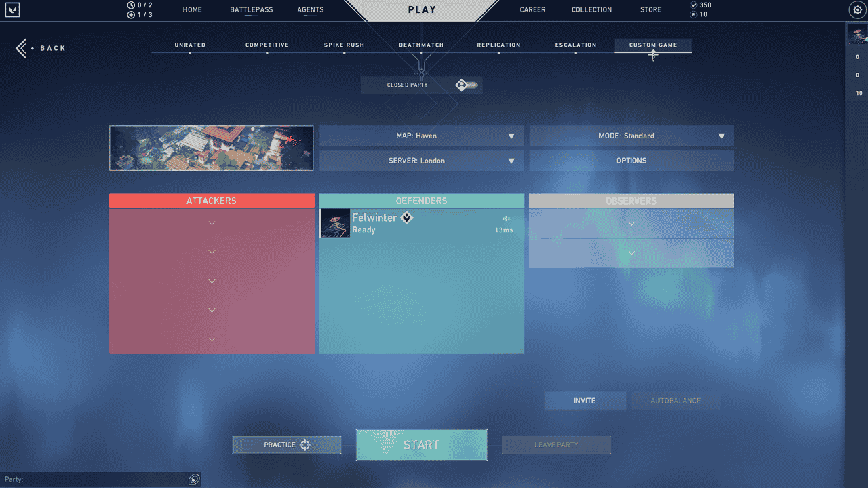Select the REPLICATION mode tab
The image size is (868, 488).
[498, 45]
